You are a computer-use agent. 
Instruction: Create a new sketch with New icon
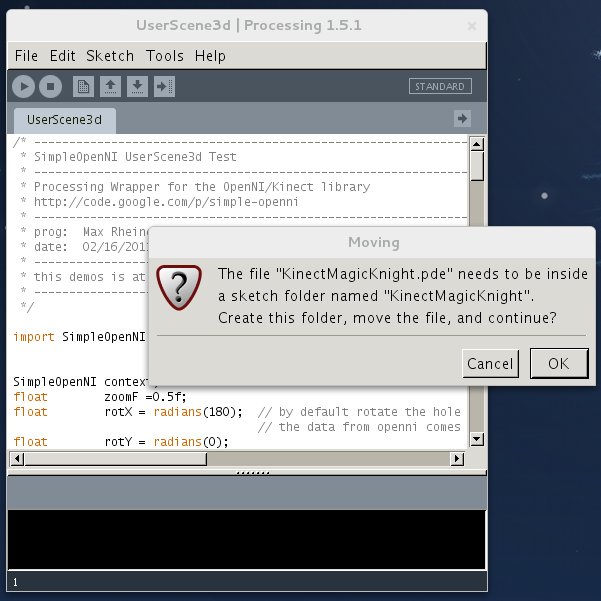coord(83,87)
